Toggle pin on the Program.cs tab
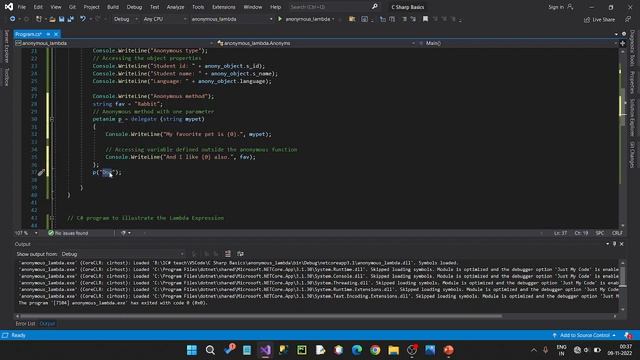The height and width of the screenshot is (360, 640). click(48, 34)
